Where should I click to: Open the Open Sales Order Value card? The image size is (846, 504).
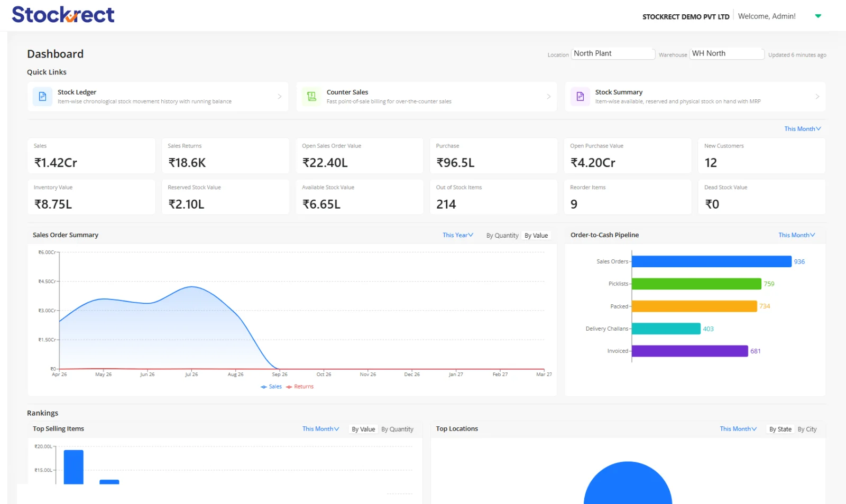(360, 156)
